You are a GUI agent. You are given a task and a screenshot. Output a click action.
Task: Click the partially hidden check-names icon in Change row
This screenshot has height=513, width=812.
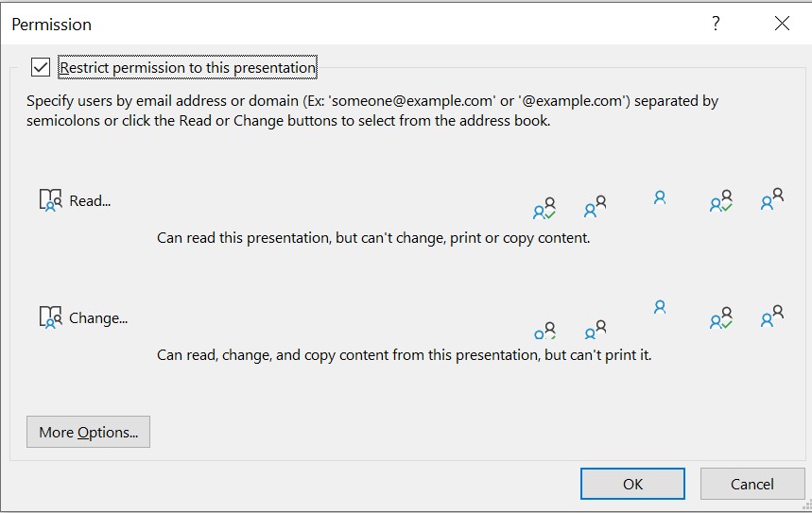pyautogui.click(x=544, y=331)
